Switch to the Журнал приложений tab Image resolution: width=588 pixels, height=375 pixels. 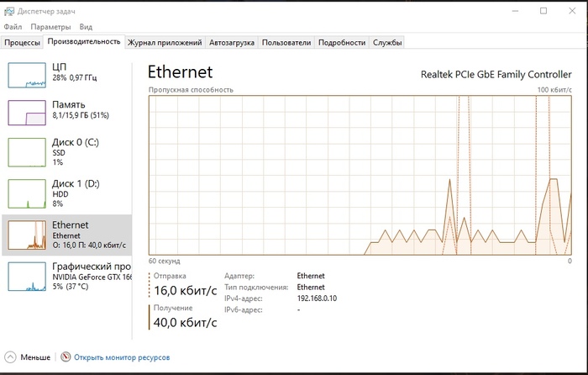[x=165, y=43]
